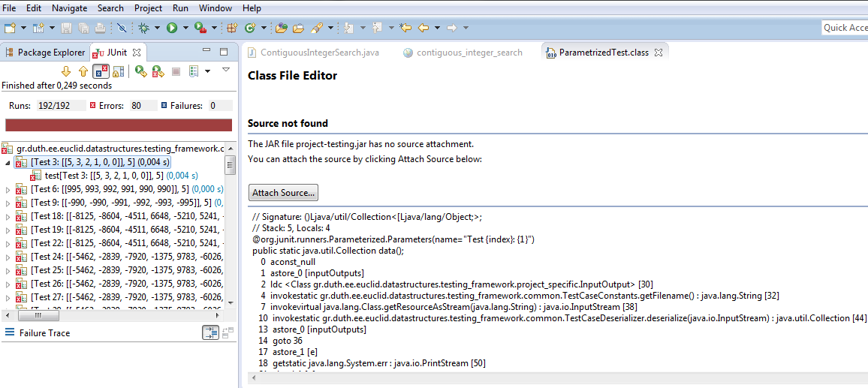
Task: Click the green Run button in the toolbar
Action: tap(172, 28)
